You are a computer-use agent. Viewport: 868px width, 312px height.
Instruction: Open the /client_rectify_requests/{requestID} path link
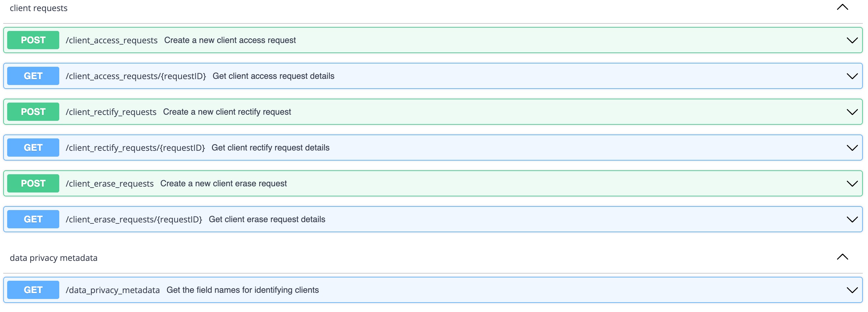[135, 148]
